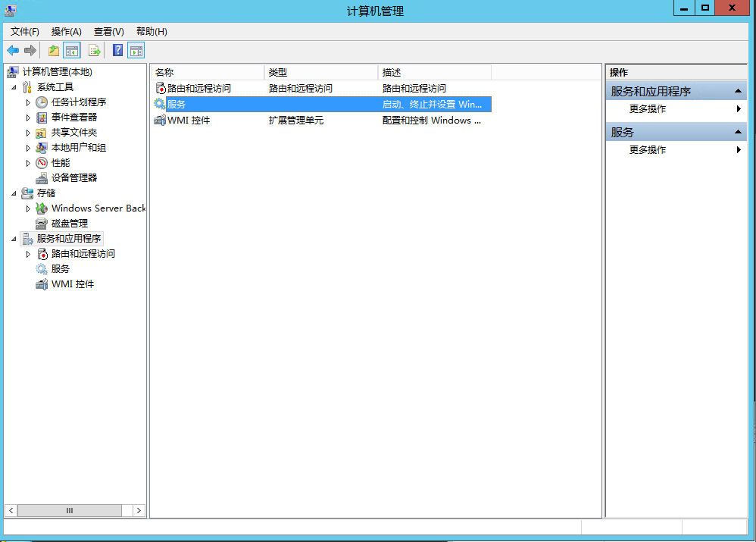Toggle the Action pane show/hide toolbar button
This screenshot has height=542, width=756.
(x=136, y=51)
